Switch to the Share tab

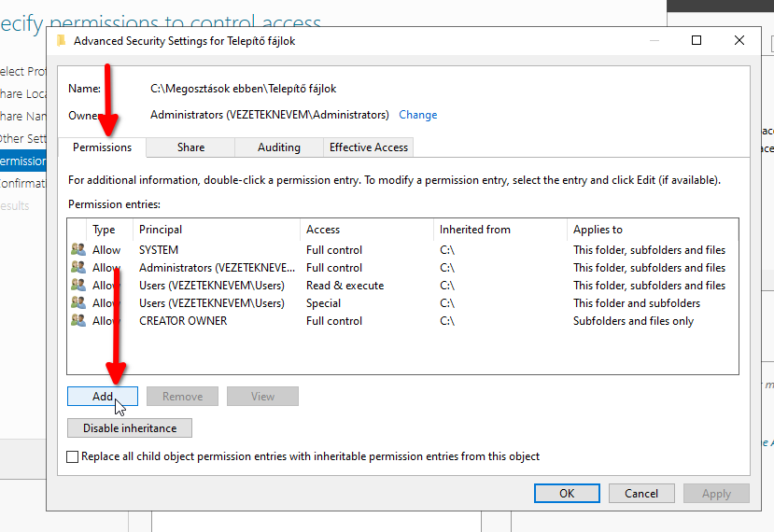click(x=190, y=147)
